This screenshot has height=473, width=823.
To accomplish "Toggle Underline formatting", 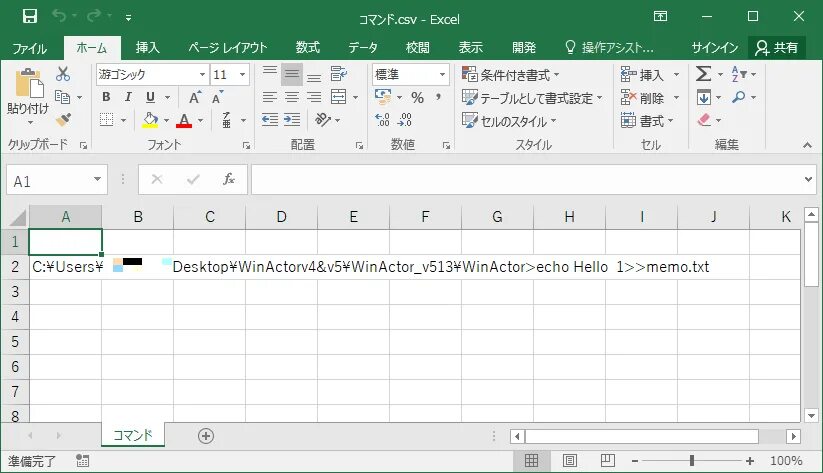I will pos(151,97).
